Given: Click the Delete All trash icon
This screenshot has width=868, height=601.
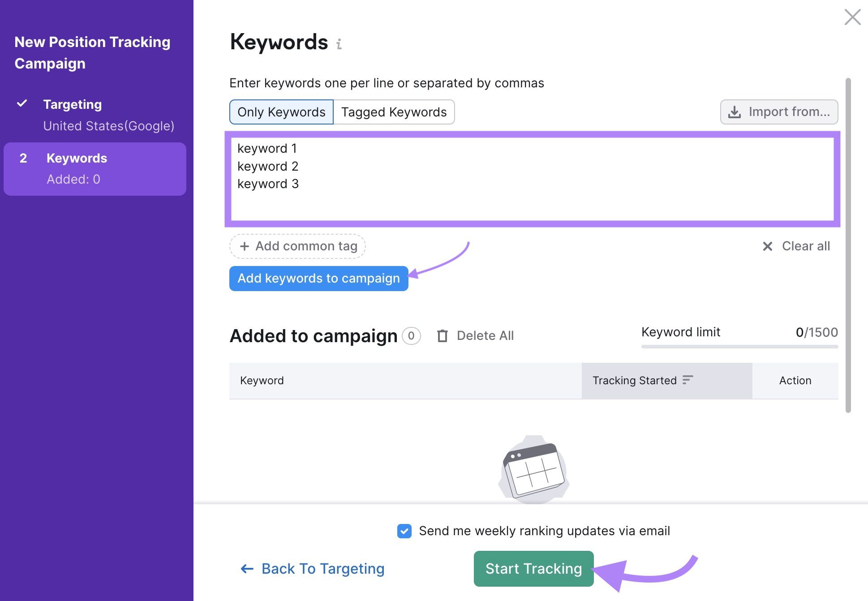Looking at the screenshot, I should click(443, 335).
